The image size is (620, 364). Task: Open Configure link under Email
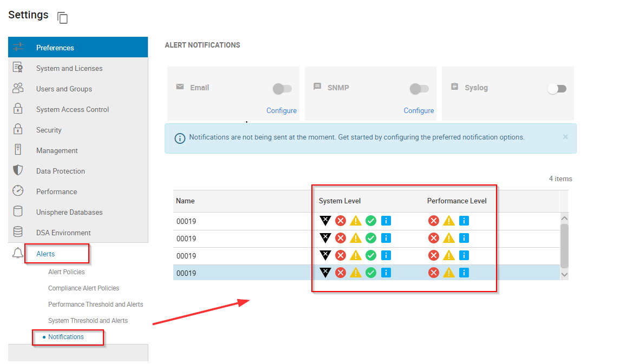pyautogui.click(x=282, y=110)
